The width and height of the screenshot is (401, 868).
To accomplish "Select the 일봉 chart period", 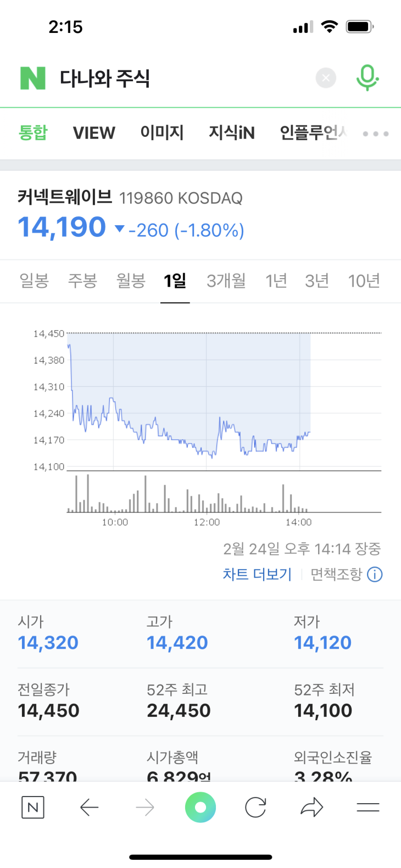I will click(34, 281).
